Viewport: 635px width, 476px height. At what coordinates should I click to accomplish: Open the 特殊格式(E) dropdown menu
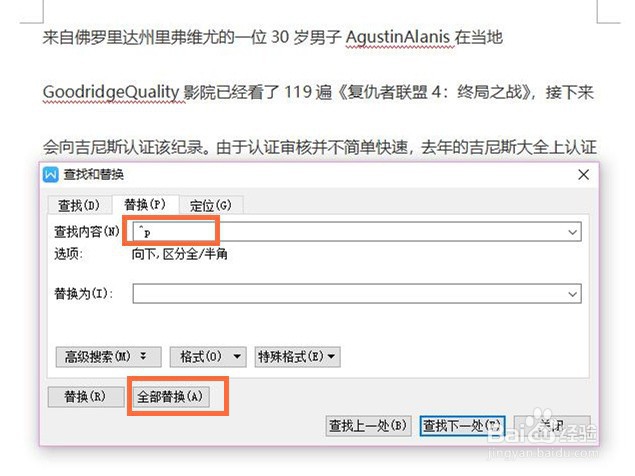297,357
